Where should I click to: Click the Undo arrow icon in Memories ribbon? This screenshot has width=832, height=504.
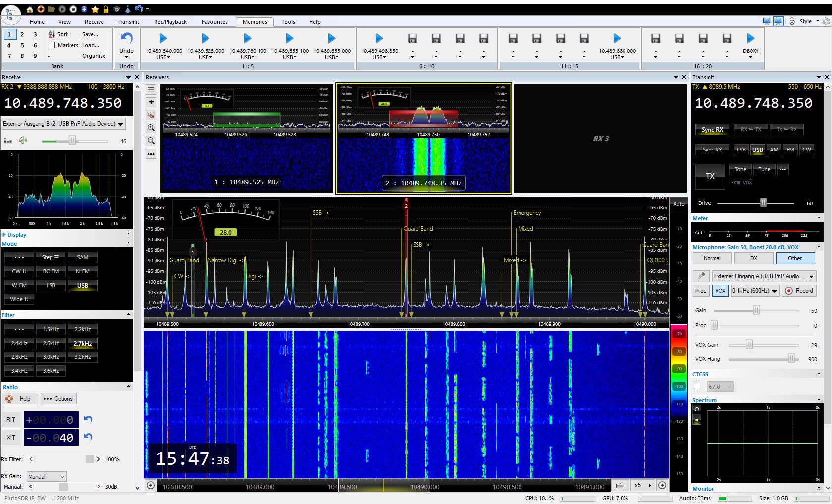tap(126, 39)
